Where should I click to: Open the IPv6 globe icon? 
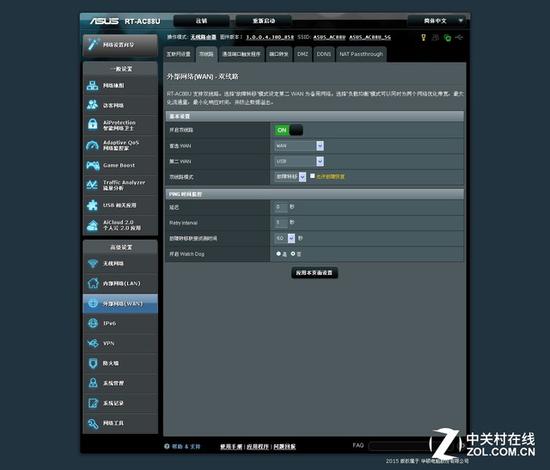point(93,323)
